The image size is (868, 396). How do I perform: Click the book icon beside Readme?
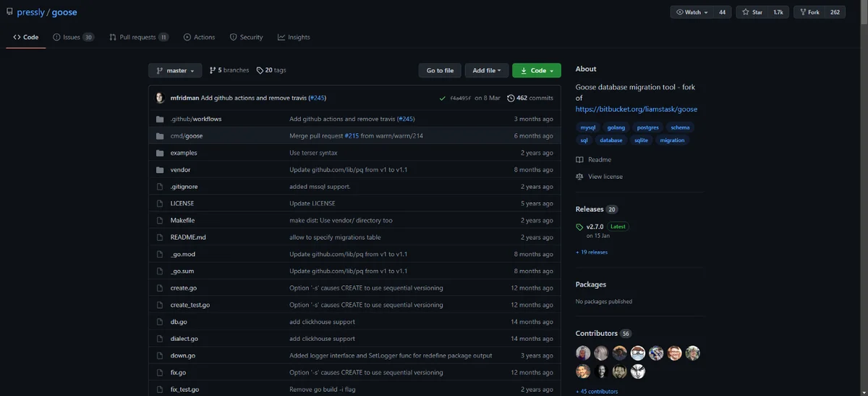click(579, 159)
